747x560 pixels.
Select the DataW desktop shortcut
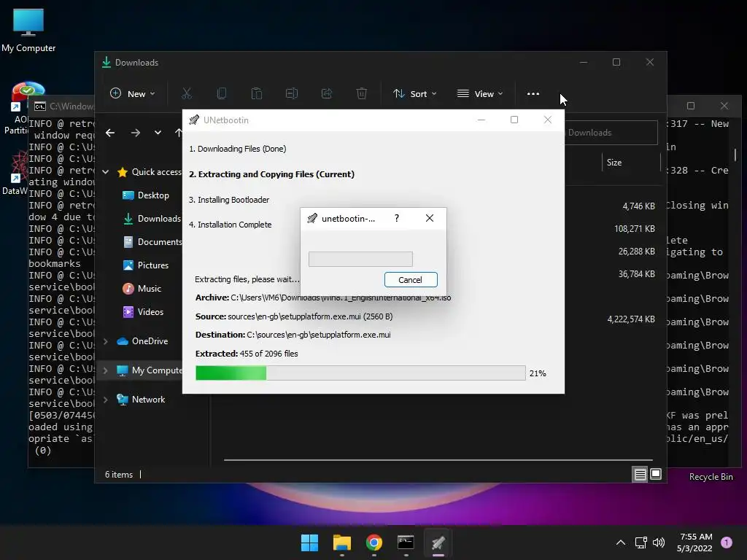point(15,172)
